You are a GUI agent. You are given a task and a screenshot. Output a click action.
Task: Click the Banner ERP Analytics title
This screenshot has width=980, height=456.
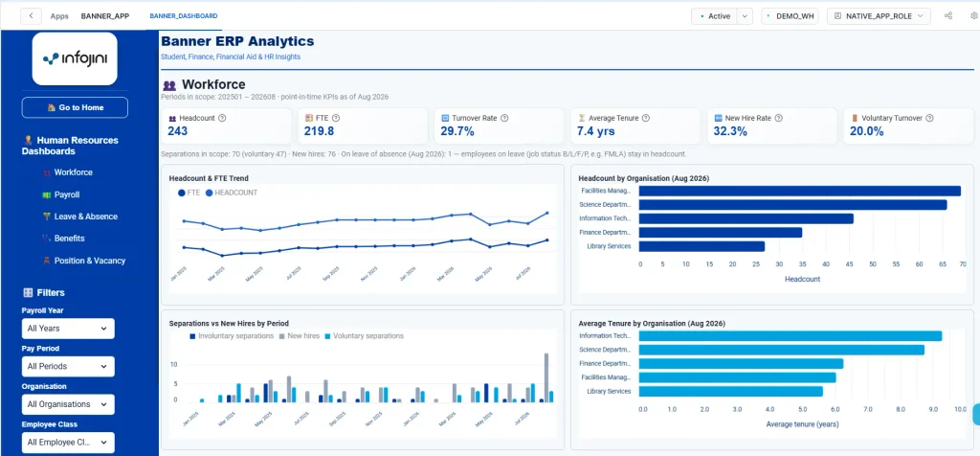pyautogui.click(x=237, y=42)
